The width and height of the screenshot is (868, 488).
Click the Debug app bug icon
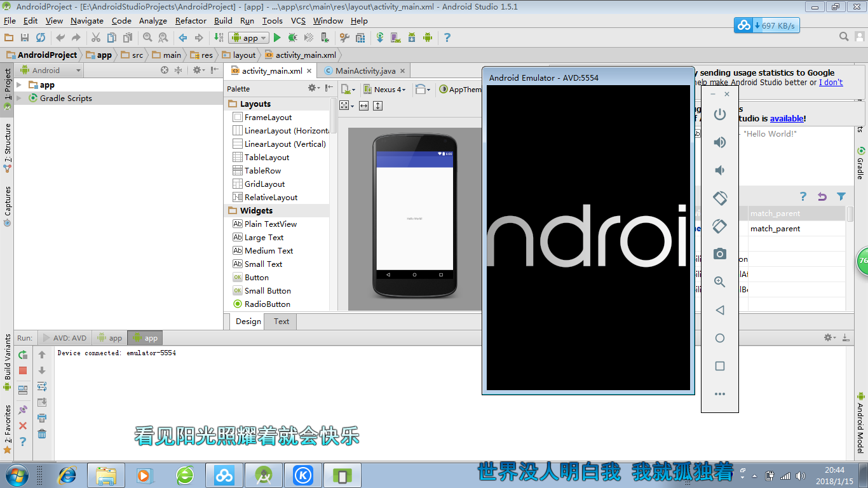(293, 37)
